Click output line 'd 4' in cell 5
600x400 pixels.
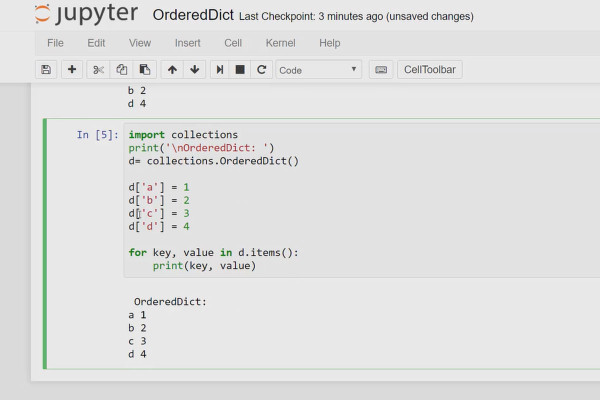click(x=137, y=354)
